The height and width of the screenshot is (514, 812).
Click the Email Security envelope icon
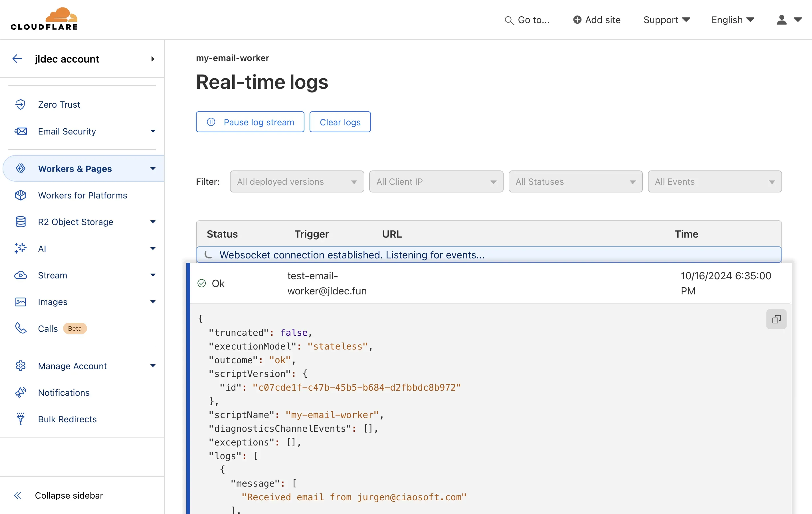[21, 131]
